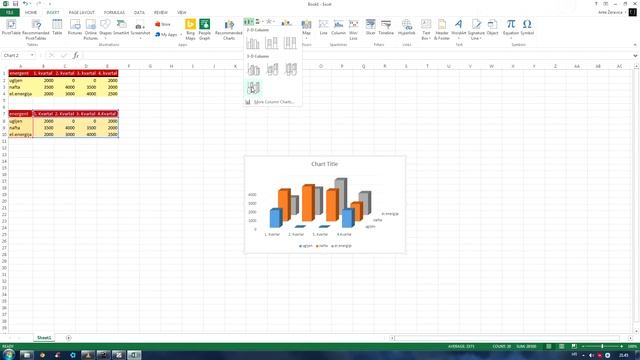Add a new sheet
The height and width of the screenshot is (360, 640).
coord(68,338)
